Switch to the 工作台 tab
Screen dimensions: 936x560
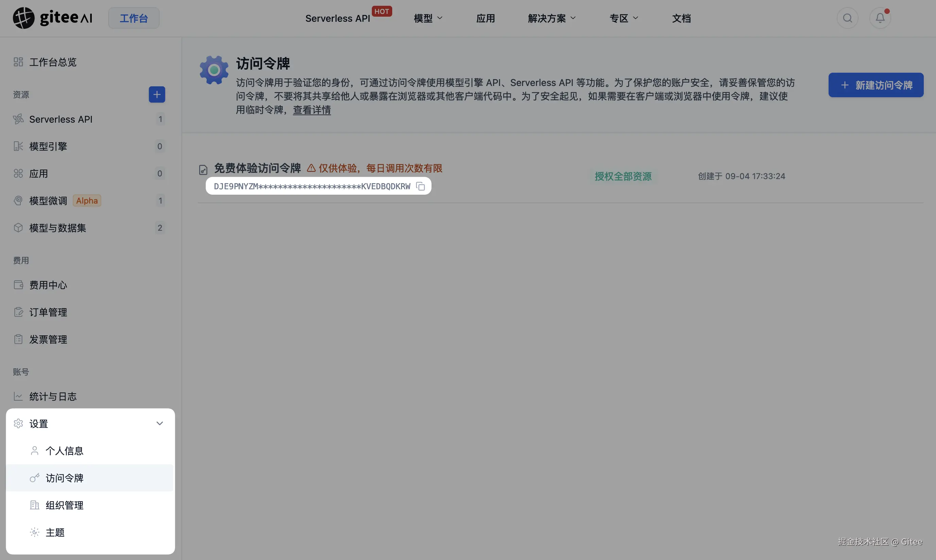coord(134,18)
